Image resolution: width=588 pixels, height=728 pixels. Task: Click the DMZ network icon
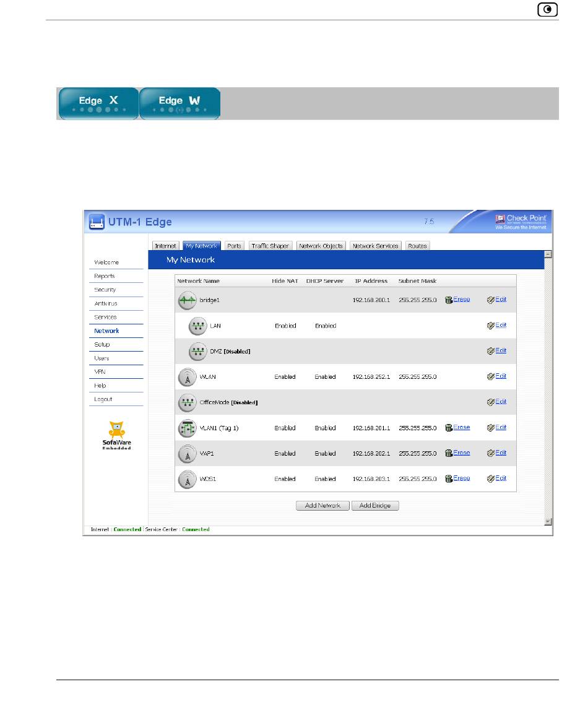tap(197, 352)
